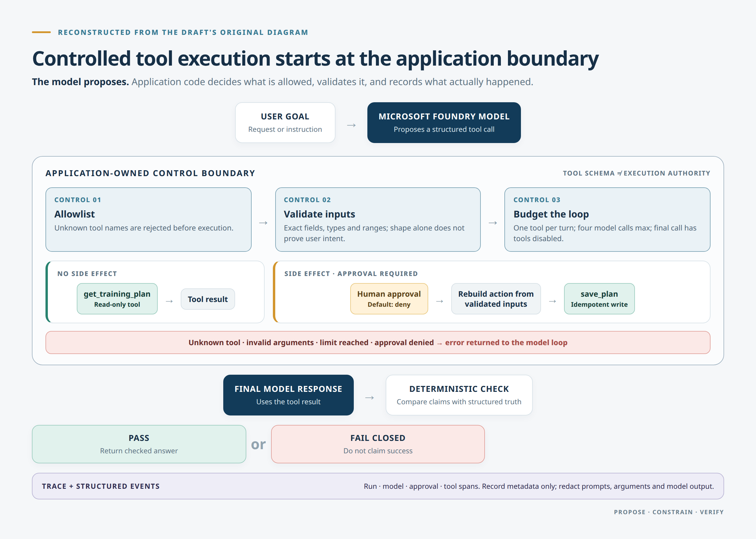Click the red error returned to the model loop banner
The height and width of the screenshot is (539, 756).
(378, 342)
